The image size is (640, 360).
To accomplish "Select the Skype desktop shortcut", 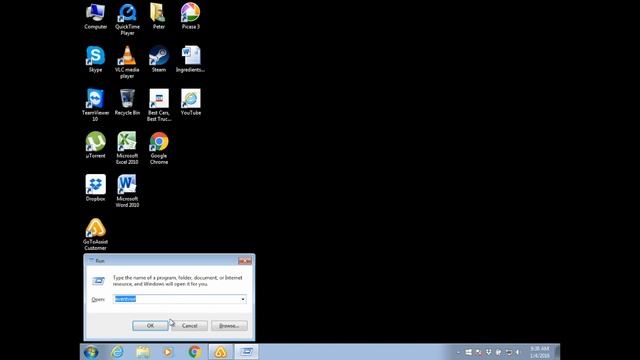I will pos(96,60).
